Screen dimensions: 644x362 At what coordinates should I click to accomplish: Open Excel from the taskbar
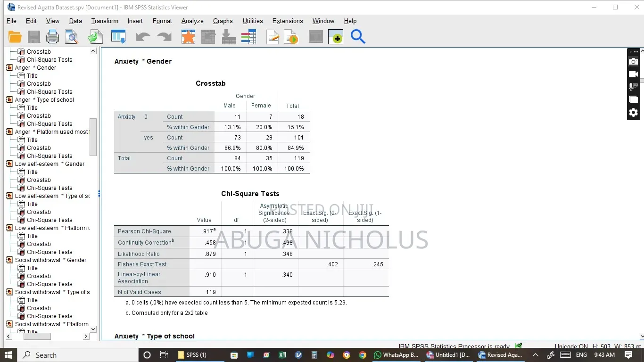coord(282,355)
